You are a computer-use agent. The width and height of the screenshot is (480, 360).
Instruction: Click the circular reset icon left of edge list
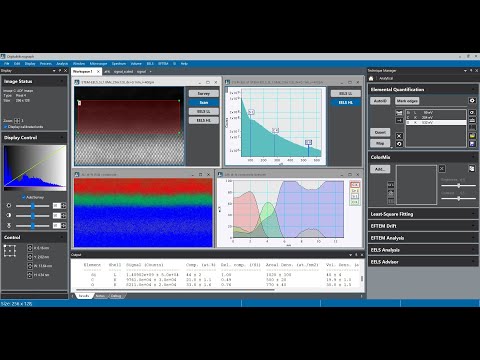click(399, 144)
